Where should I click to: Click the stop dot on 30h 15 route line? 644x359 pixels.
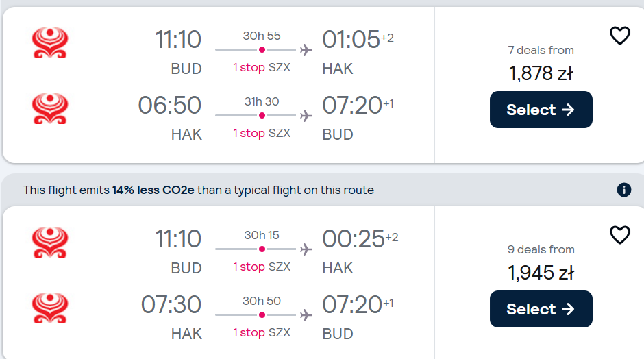[262, 249]
